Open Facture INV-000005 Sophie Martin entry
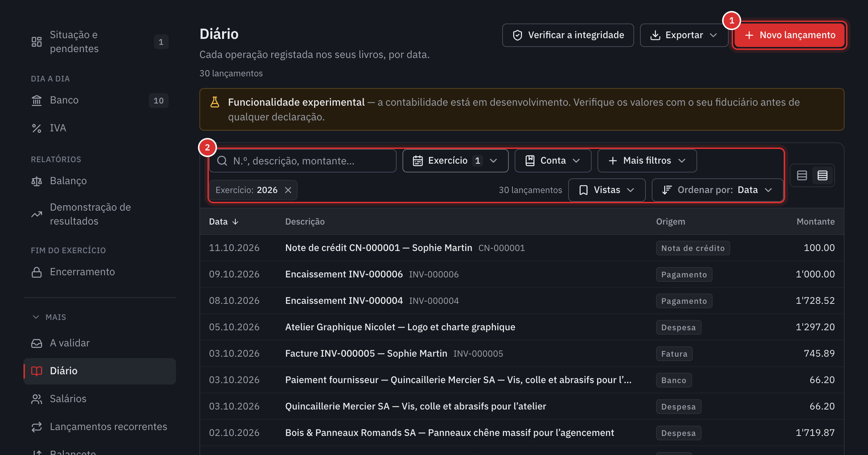Screen dimensions: 868x455 tap(522, 354)
